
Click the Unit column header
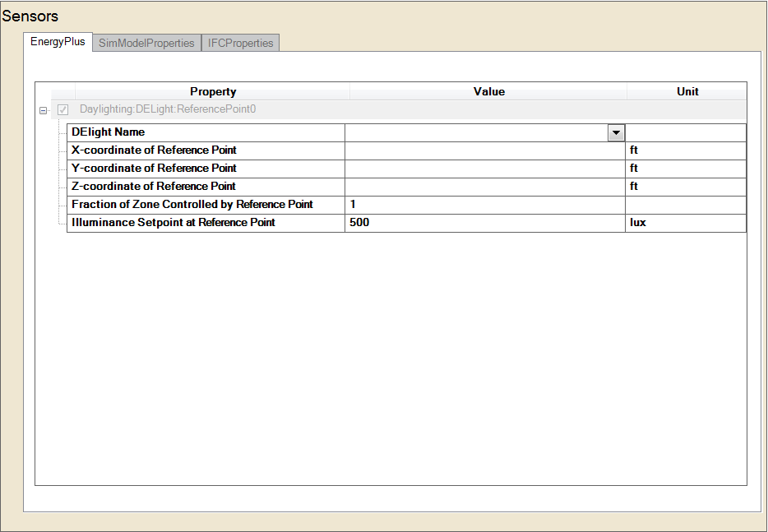(687, 91)
